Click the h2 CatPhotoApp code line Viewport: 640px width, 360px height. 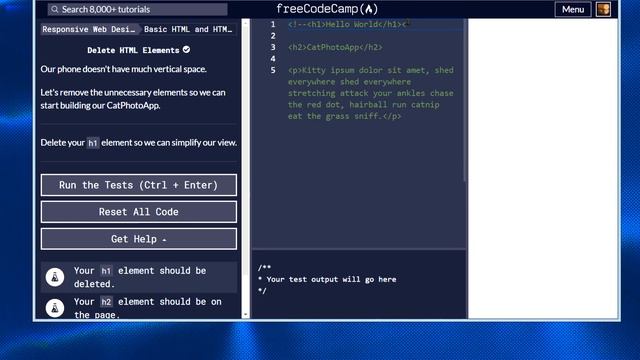(335, 47)
